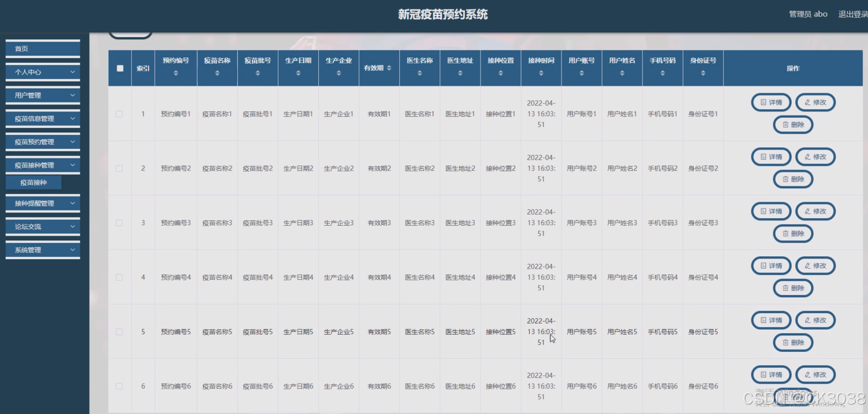Image resolution: width=868 pixels, height=414 pixels.
Task: Open 详情 for row 预约编号6
Action: [x=771, y=375]
